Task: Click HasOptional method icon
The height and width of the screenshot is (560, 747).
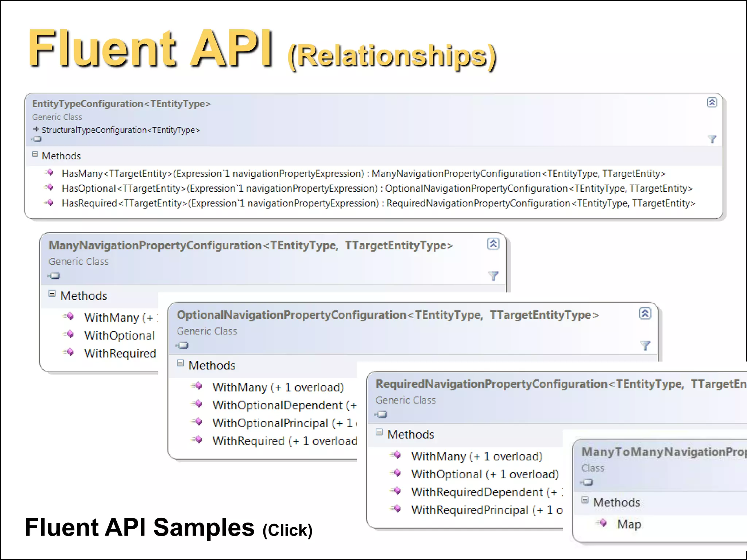Action: tap(50, 187)
